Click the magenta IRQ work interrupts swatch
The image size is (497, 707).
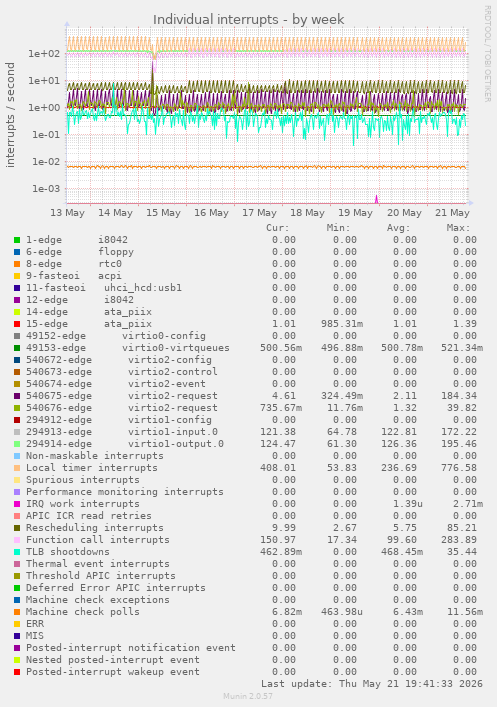tap(17, 504)
